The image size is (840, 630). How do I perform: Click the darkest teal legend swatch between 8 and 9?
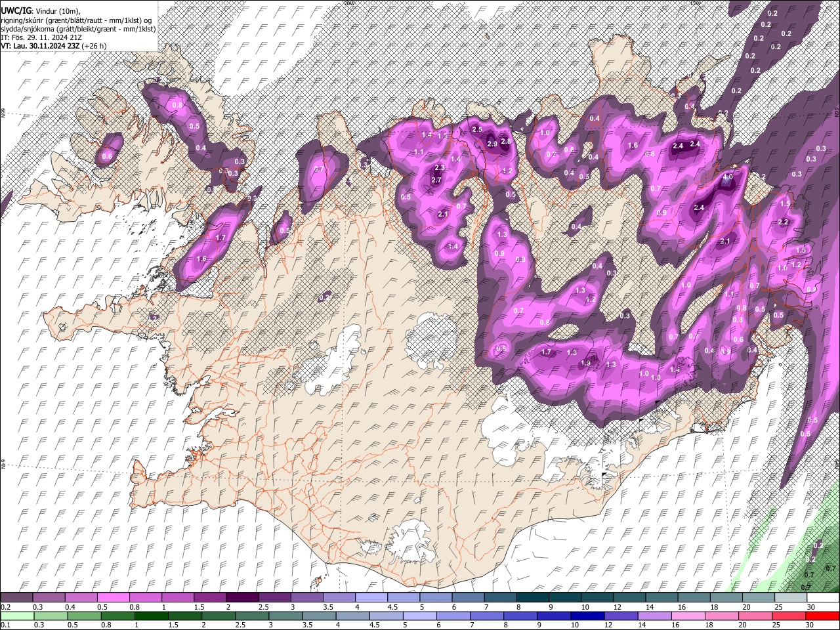pyautogui.click(x=533, y=598)
